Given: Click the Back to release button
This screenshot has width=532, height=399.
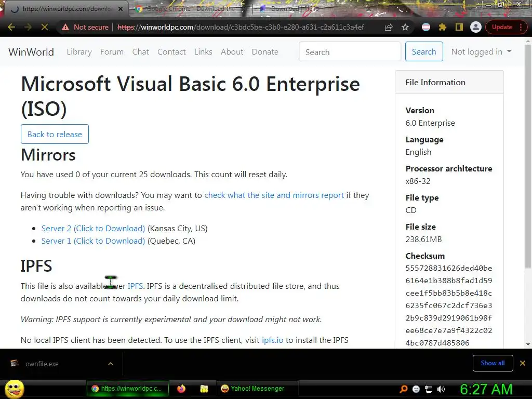Looking at the screenshot, I should 55,134.
